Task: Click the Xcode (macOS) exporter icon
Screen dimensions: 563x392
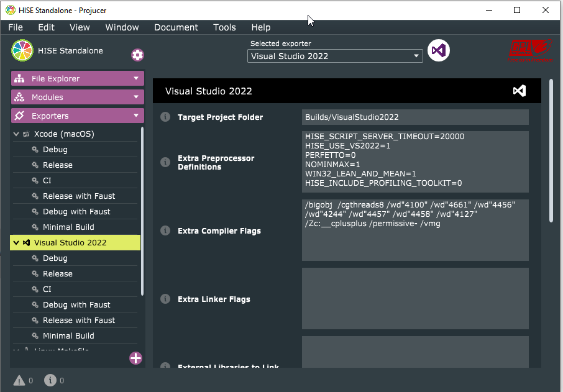Action: pyautogui.click(x=26, y=134)
